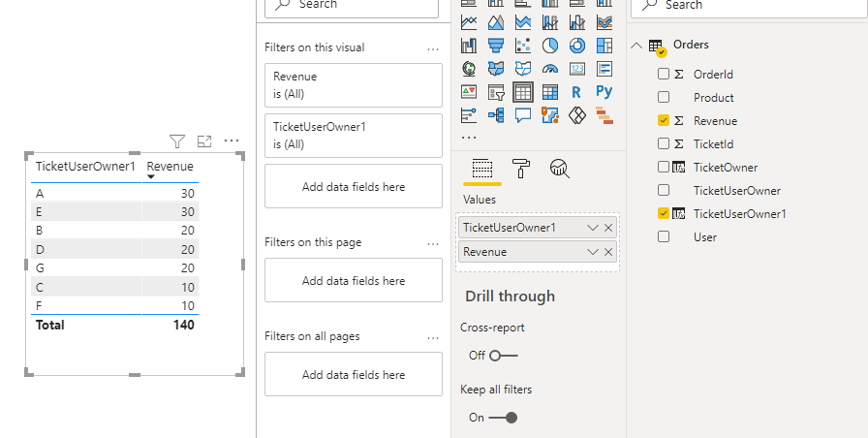The height and width of the screenshot is (438, 868).
Task: Select the Decomposition tree visualization
Action: click(x=496, y=115)
